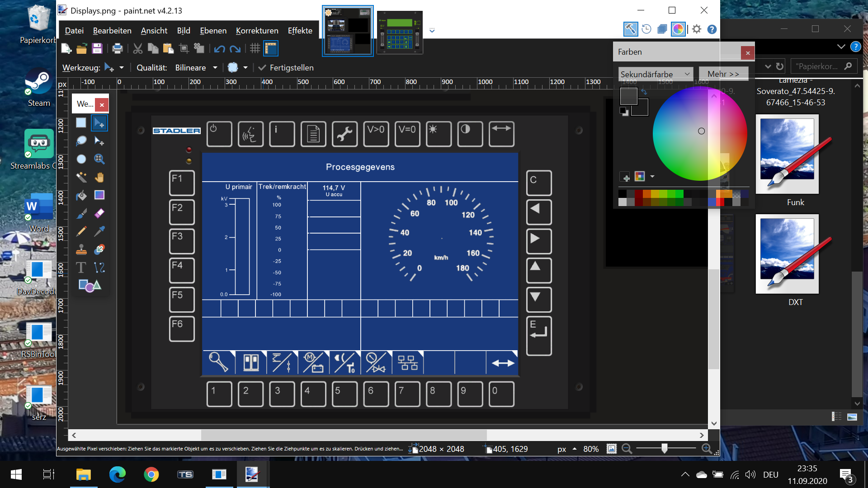Toggle the Colors window button
868x488 pixels.
click(x=678, y=29)
